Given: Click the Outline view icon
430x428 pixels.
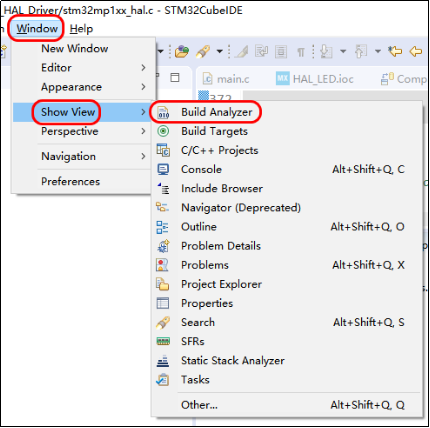Looking at the screenshot, I should click(x=162, y=227).
